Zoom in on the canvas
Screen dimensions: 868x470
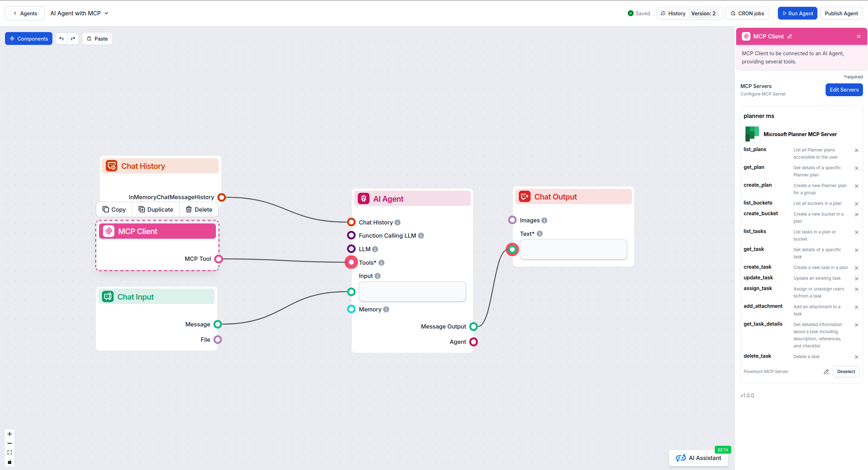click(9, 434)
